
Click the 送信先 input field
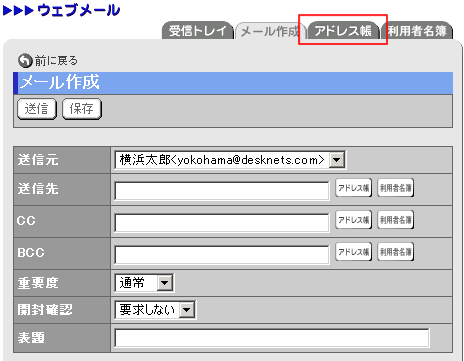point(222,191)
